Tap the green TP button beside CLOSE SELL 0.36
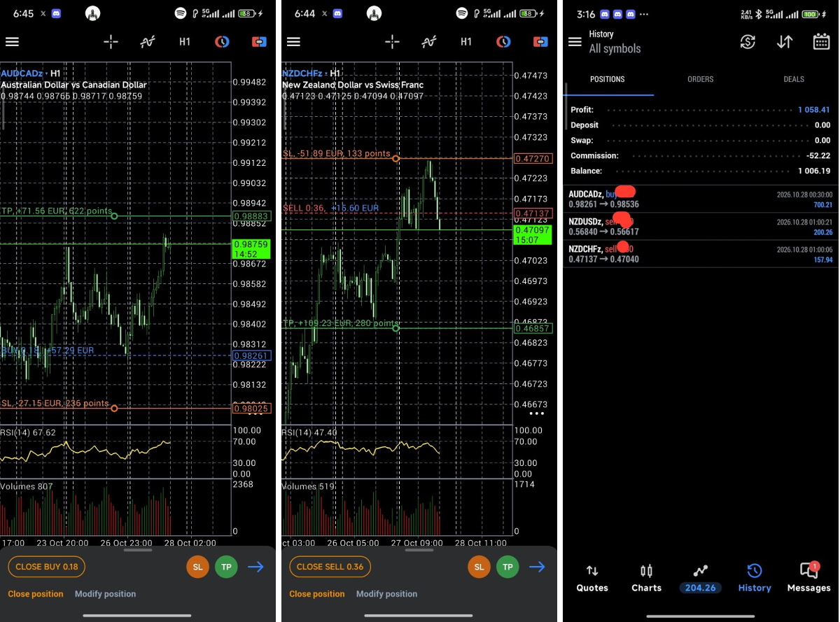 pos(507,567)
